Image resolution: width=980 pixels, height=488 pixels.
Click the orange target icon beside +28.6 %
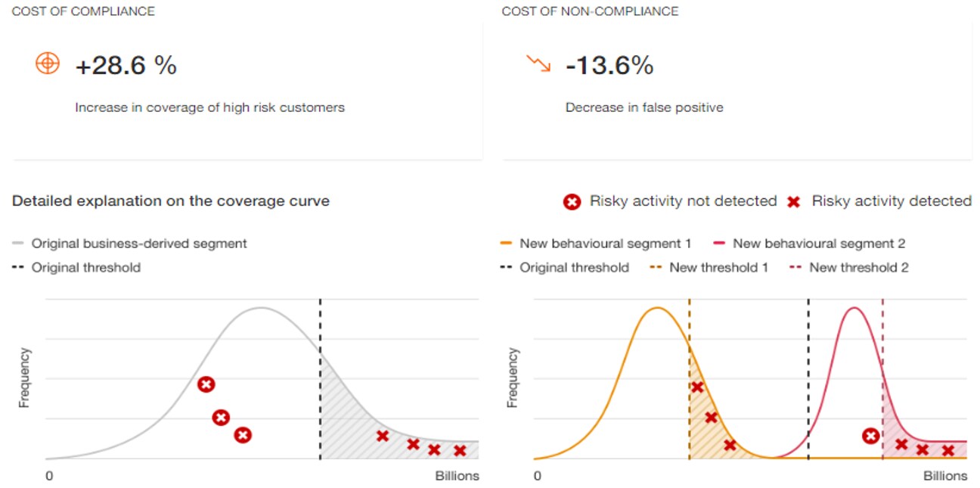[x=47, y=64]
